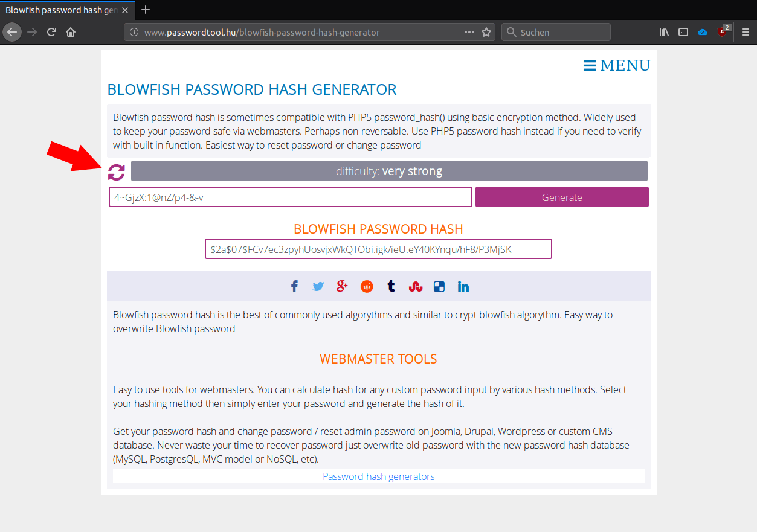This screenshot has height=532, width=757.
Task: Click the difficulty strength bar
Action: [x=390, y=171]
